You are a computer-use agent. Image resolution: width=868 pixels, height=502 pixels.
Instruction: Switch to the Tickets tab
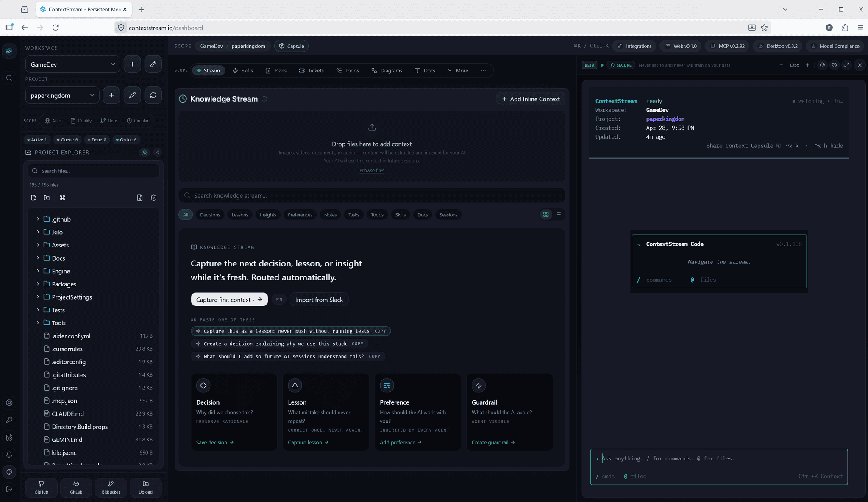coord(311,70)
